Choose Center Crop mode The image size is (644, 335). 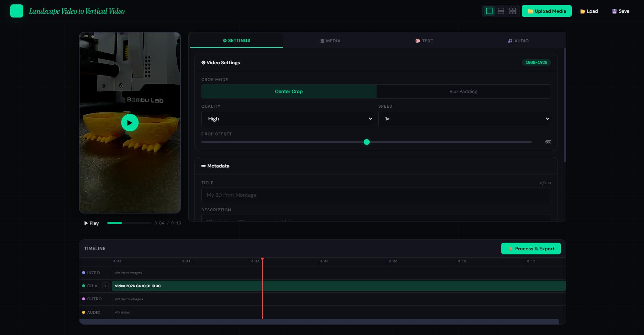(x=289, y=92)
